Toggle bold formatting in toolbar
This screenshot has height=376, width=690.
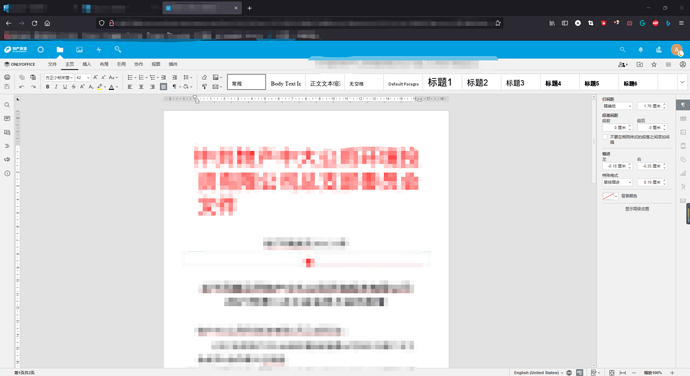pos(48,87)
